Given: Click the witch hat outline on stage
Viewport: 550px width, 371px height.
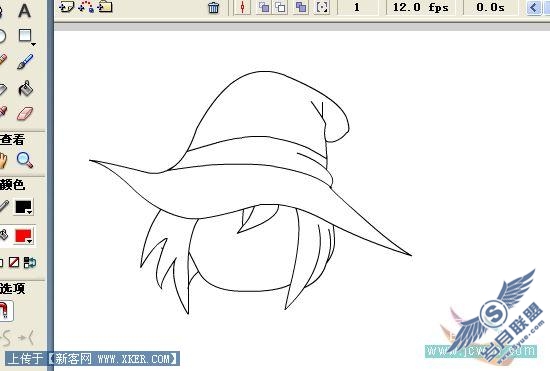Looking at the screenshot, I should 251,163.
